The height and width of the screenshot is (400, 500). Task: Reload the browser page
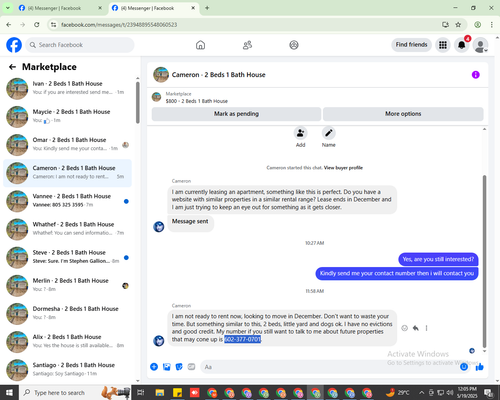point(37,25)
